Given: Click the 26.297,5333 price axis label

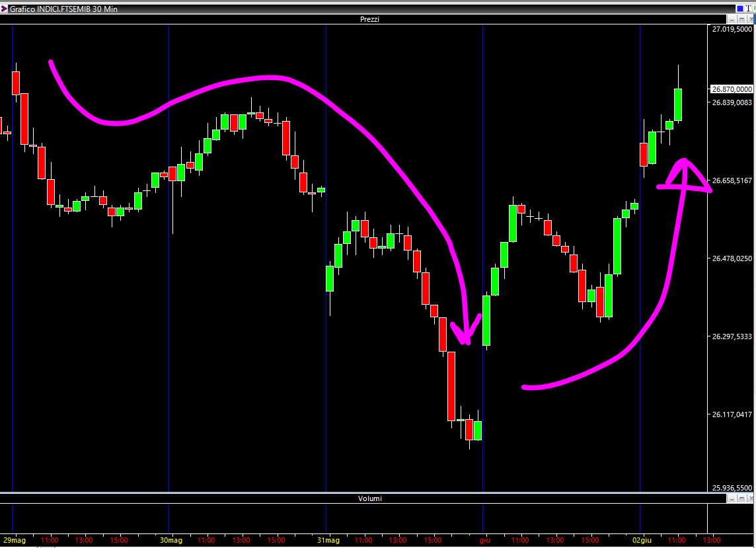Looking at the screenshot, I should [732, 336].
